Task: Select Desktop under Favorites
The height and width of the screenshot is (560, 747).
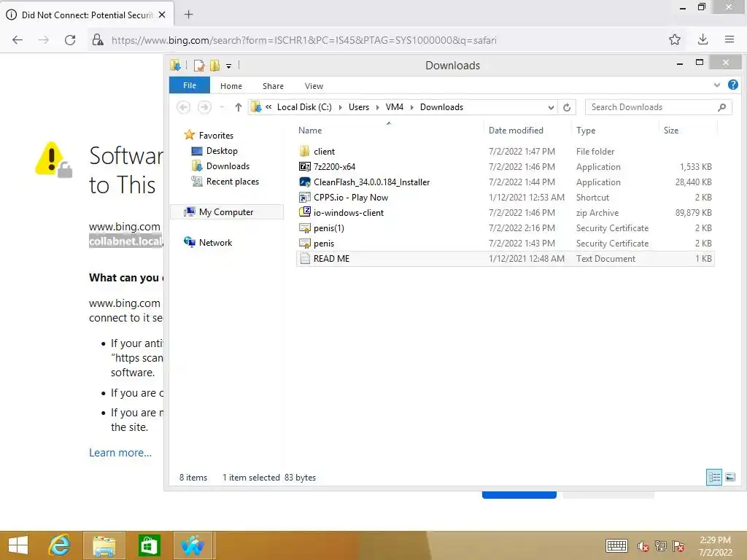Action: coord(222,151)
